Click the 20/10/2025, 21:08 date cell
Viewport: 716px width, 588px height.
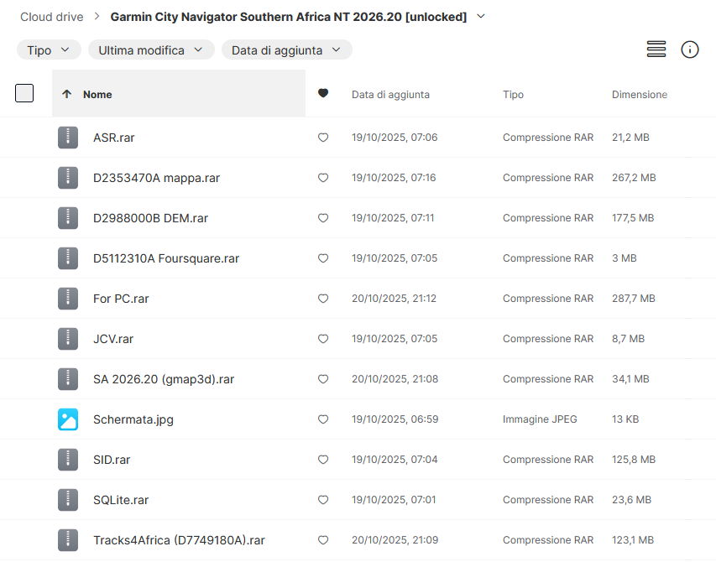[x=395, y=379]
